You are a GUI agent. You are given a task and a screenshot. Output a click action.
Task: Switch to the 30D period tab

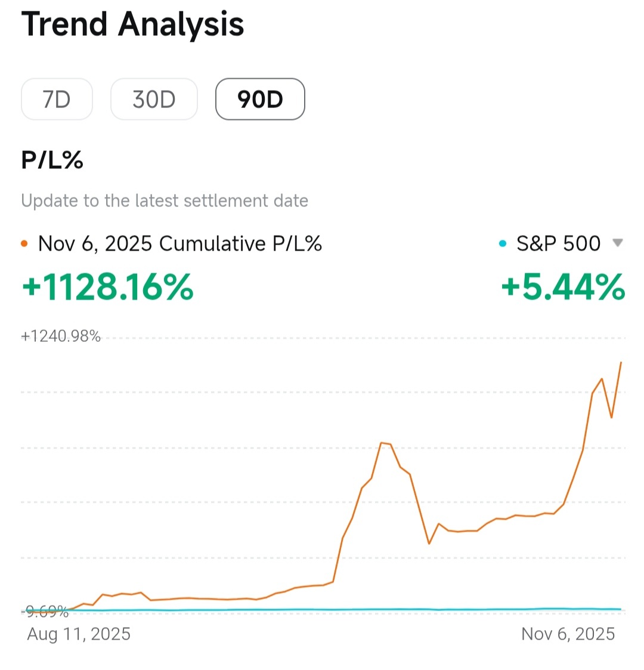pos(154,99)
